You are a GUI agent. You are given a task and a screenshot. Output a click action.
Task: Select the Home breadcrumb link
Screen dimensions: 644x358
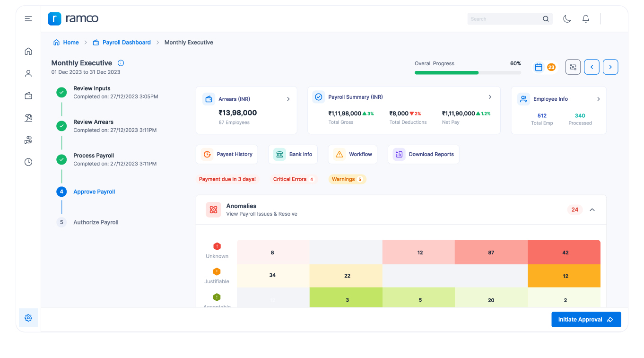[70, 42]
